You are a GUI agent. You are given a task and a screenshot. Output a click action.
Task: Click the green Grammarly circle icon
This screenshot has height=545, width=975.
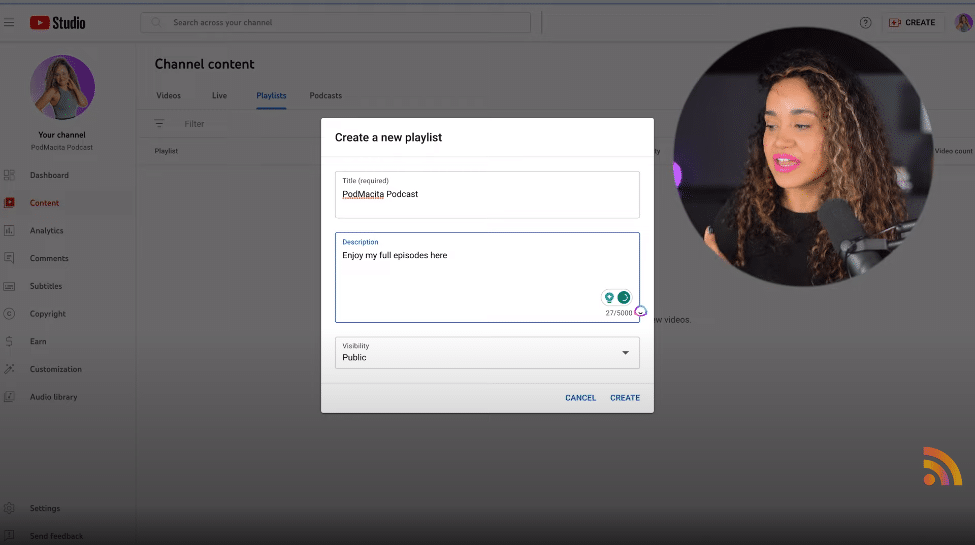[x=624, y=297]
